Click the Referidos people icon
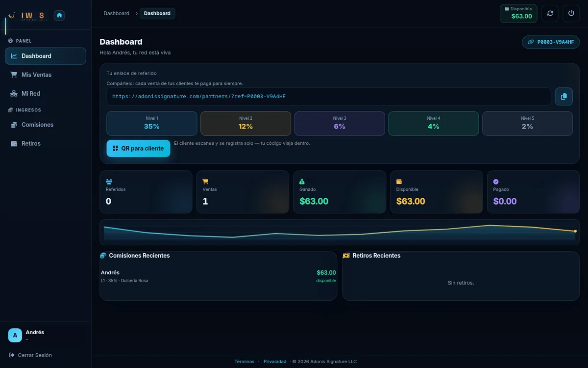 click(x=109, y=182)
